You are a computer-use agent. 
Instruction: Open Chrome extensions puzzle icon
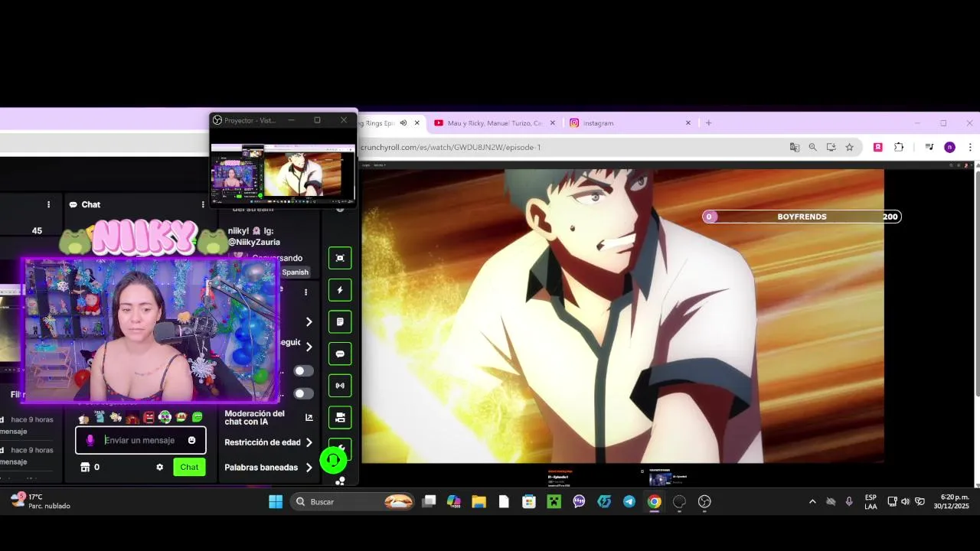[x=899, y=147]
